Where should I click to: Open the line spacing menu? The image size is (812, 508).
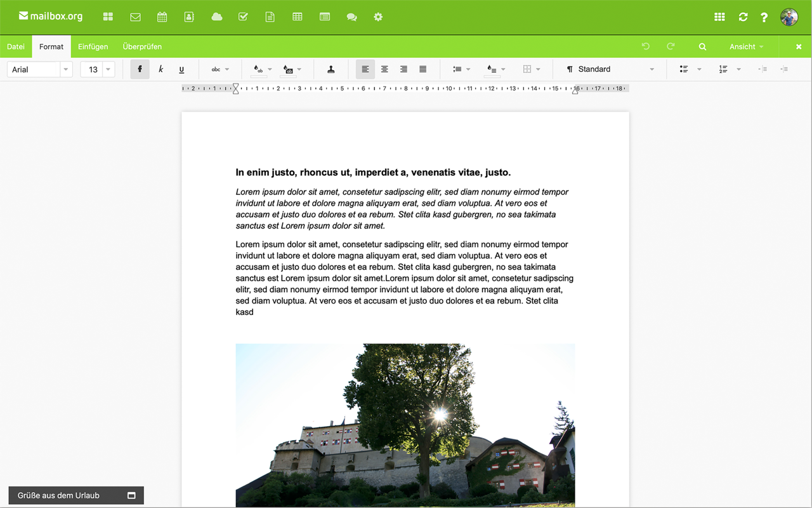coord(461,69)
